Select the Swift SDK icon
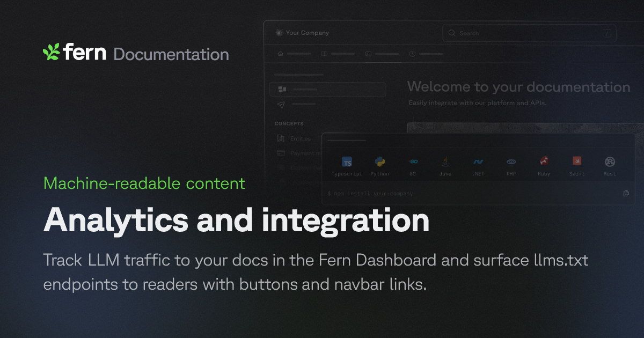The height and width of the screenshot is (338, 644). click(x=577, y=161)
